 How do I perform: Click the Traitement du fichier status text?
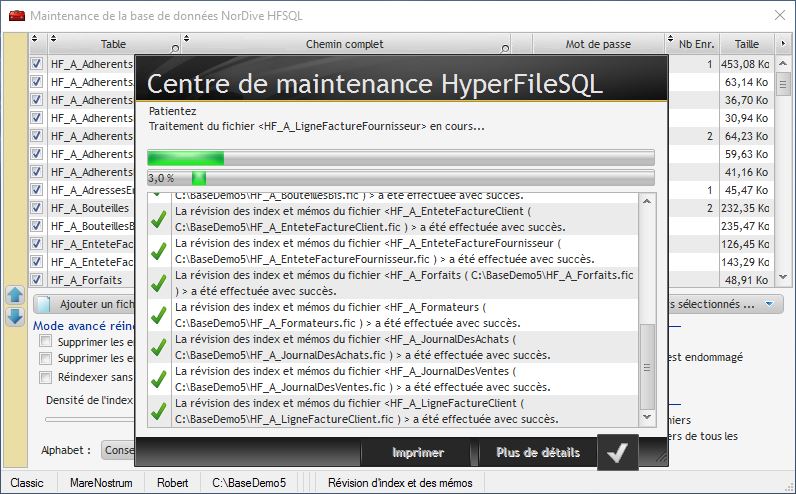point(317,126)
